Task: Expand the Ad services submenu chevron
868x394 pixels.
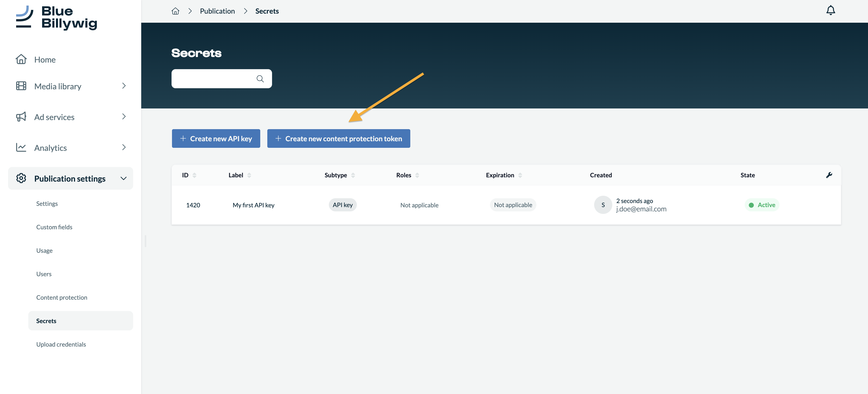Action: 124,117
